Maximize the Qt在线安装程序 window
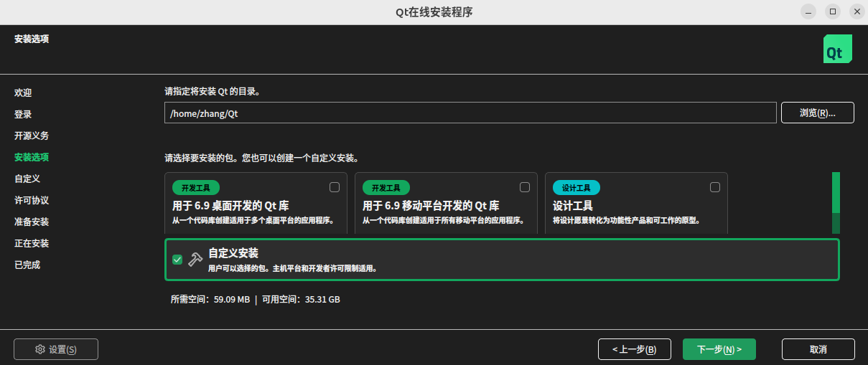 [x=833, y=11]
